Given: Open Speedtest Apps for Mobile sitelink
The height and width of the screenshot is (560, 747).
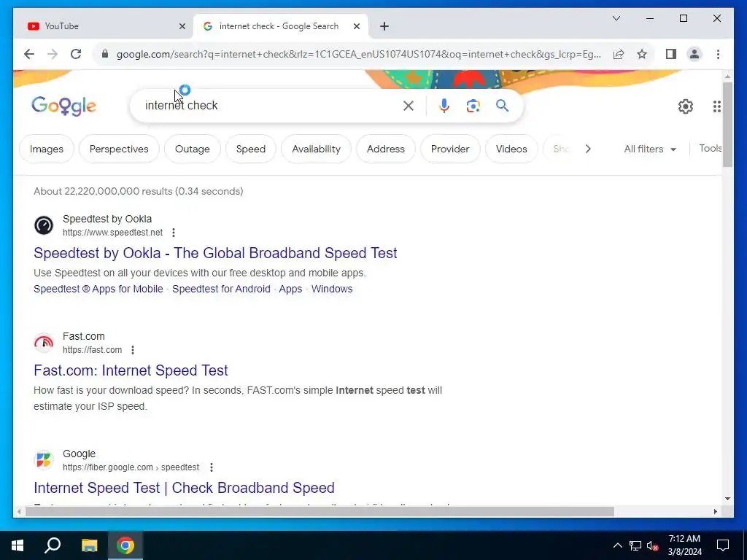Looking at the screenshot, I should pyautogui.click(x=98, y=289).
